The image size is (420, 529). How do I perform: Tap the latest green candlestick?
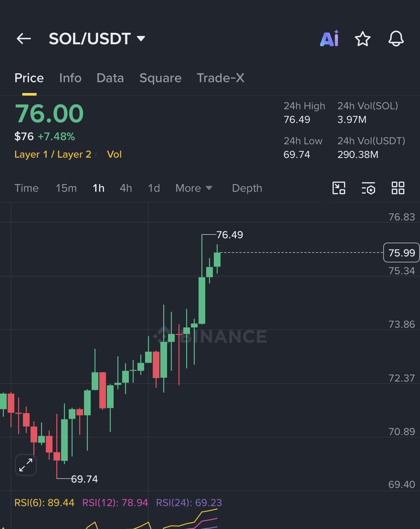pyautogui.click(x=217, y=259)
